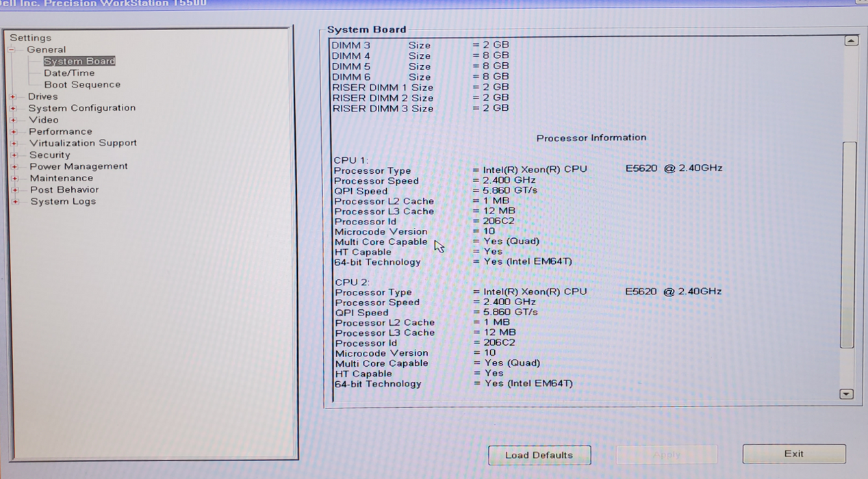This screenshot has height=479, width=868.
Task: Select the Security category label
Action: click(x=50, y=155)
